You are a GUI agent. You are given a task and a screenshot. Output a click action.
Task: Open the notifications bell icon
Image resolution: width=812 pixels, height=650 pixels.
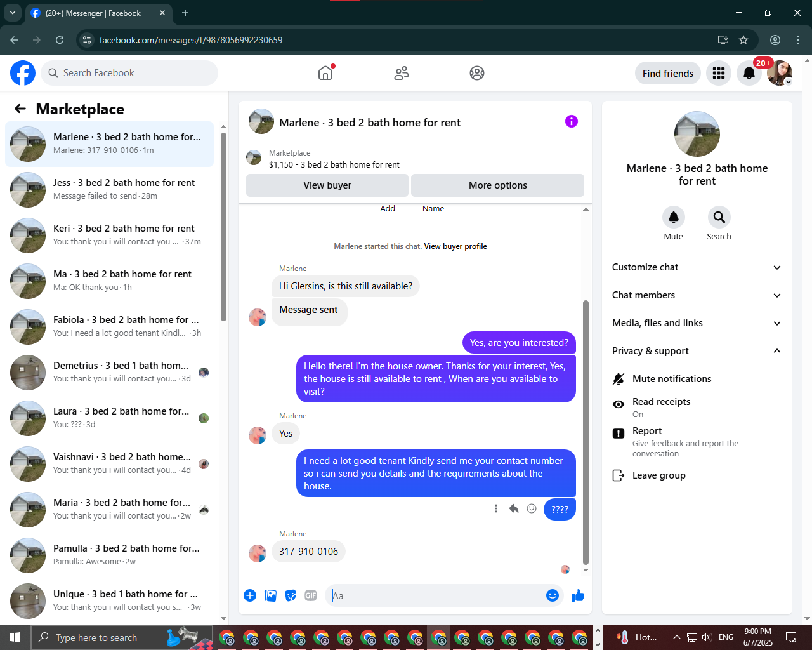pos(749,73)
